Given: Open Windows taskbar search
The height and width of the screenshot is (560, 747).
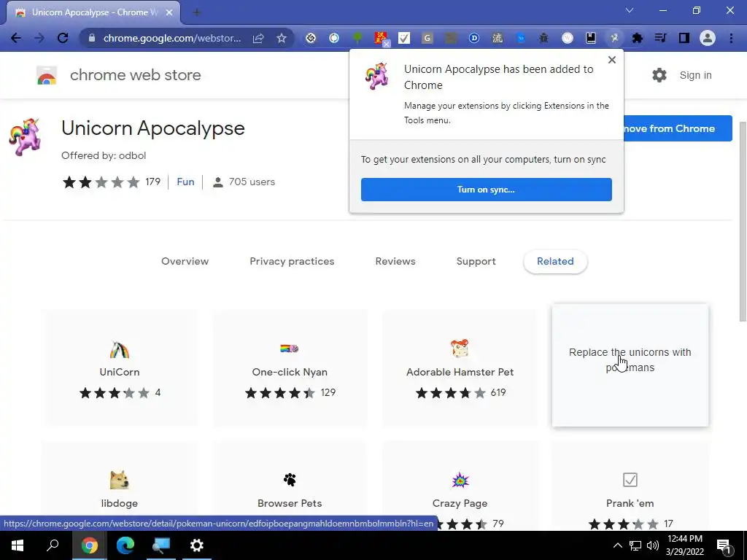Looking at the screenshot, I should [53, 545].
